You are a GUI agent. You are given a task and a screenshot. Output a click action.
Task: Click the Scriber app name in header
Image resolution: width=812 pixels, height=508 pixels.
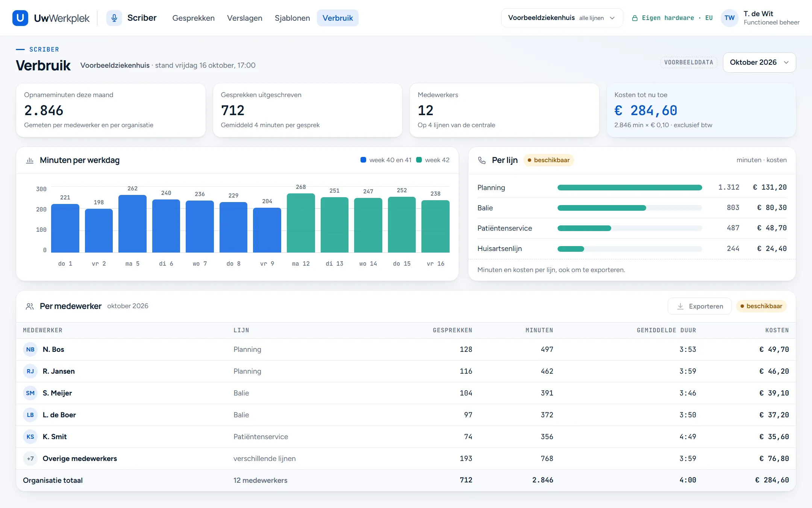pos(142,18)
